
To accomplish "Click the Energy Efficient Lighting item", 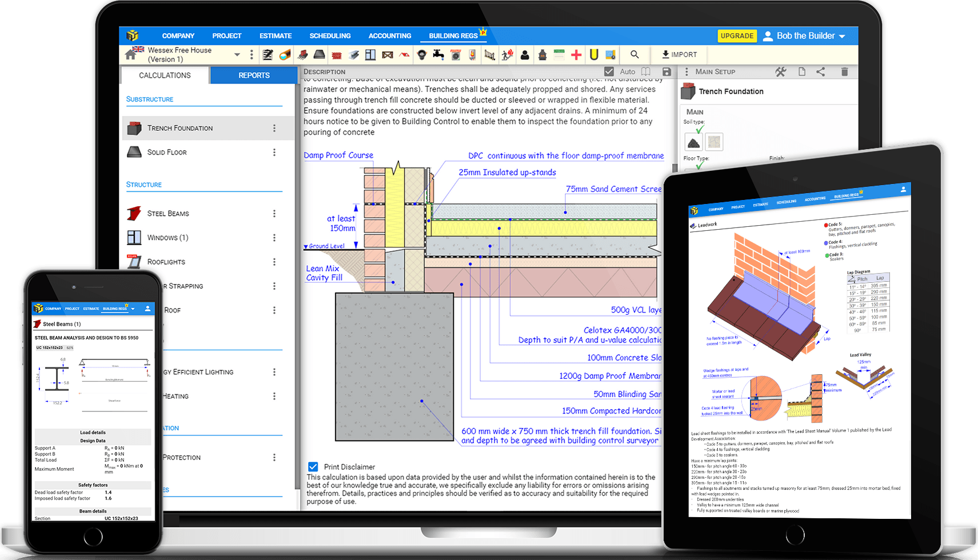I will click(x=198, y=371).
